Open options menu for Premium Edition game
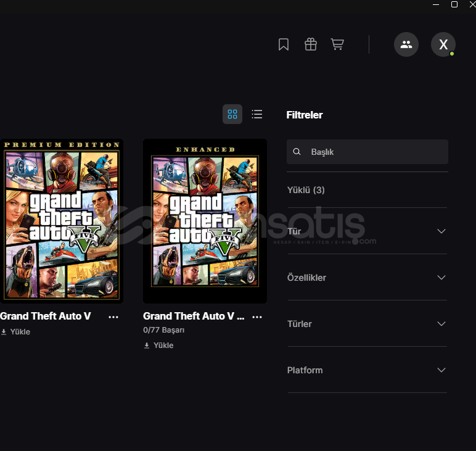 tap(113, 317)
